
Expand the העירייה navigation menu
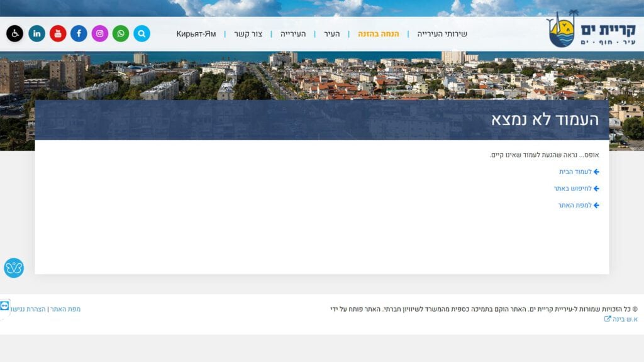(293, 34)
